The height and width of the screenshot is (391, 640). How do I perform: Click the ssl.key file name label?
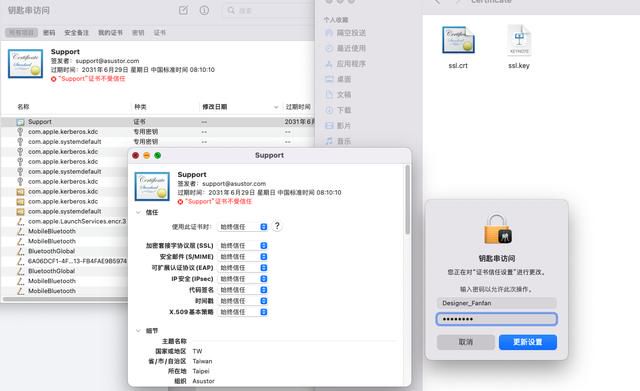tap(519, 66)
